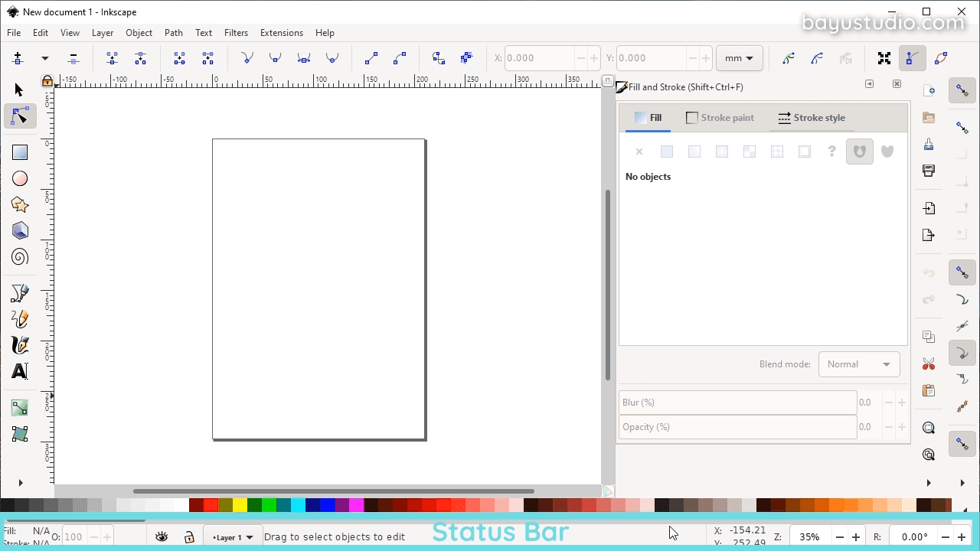Switch to the Stroke style tab
Image resolution: width=980 pixels, height=551 pixels.
pos(812,117)
